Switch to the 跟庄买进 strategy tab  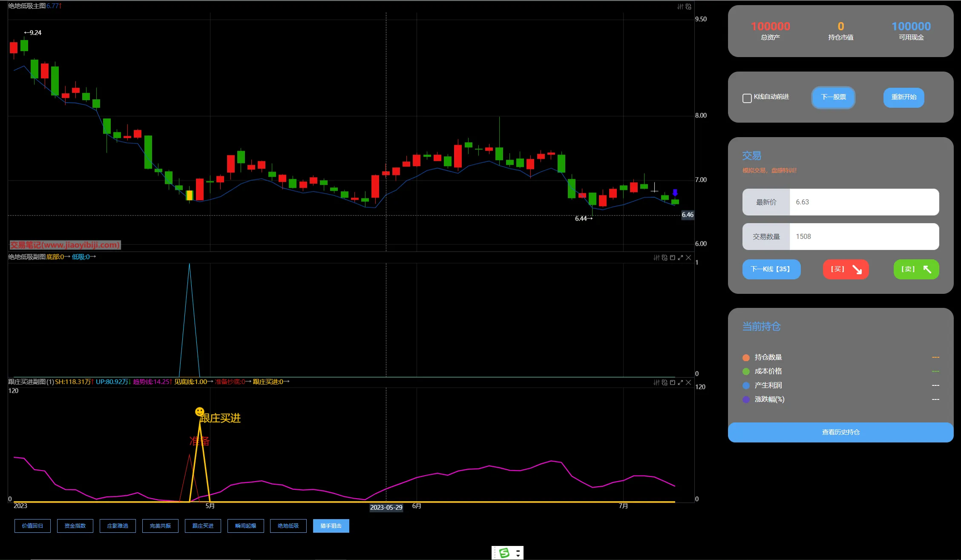[x=203, y=526]
